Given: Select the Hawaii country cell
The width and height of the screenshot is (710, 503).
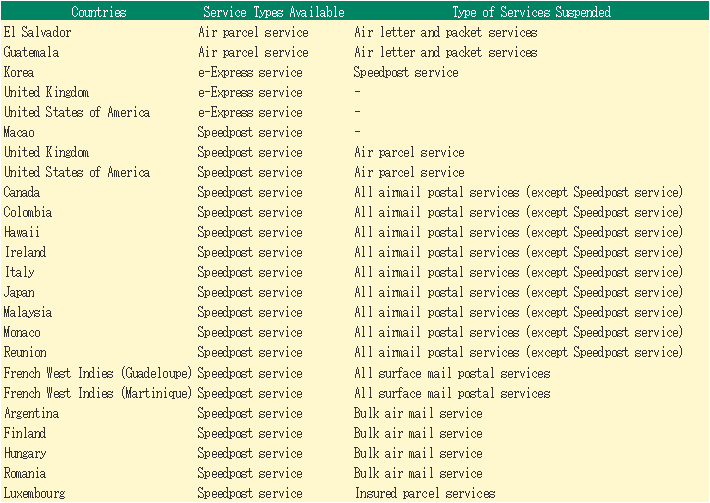Looking at the screenshot, I should point(22,232).
